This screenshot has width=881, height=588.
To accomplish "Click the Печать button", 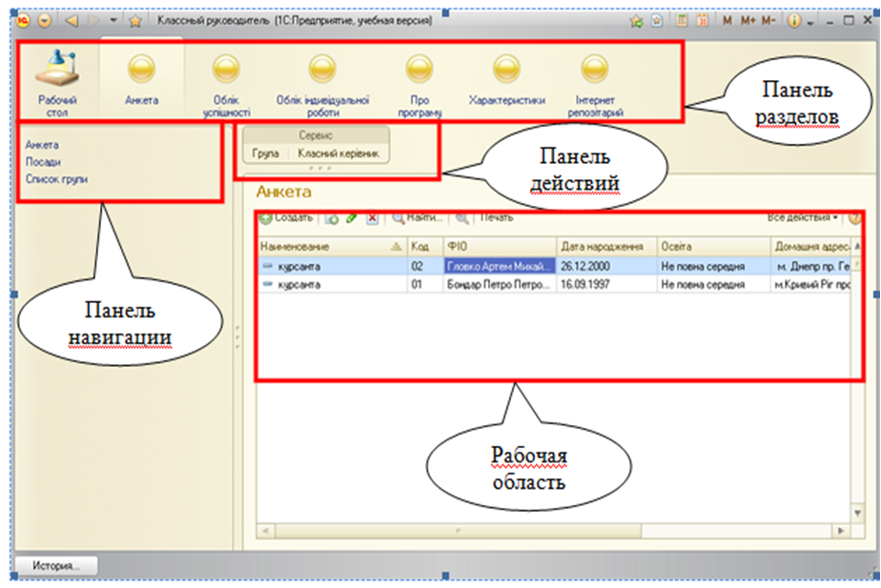I will (496, 217).
